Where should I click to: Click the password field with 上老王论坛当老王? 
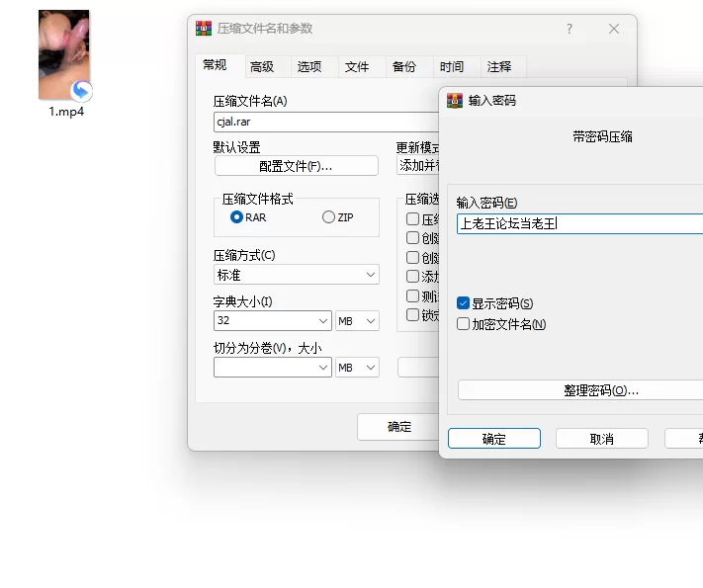[x=580, y=223]
